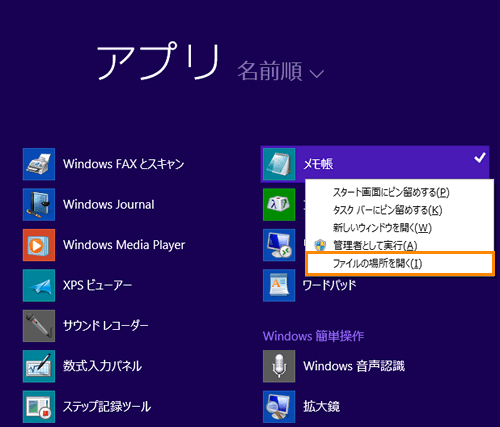This screenshot has width=500, height=427.
Task: Click the サウンド レコーダー microphone icon
Action: tap(39, 326)
